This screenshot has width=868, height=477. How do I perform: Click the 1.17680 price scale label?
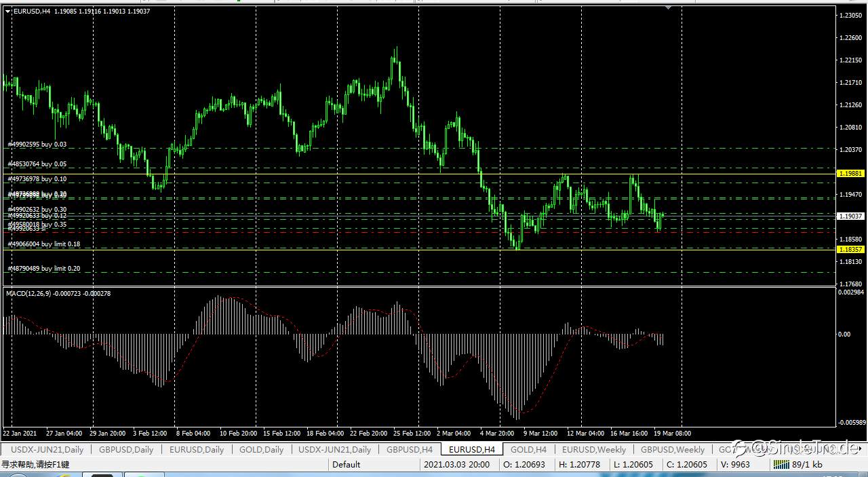pos(851,284)
